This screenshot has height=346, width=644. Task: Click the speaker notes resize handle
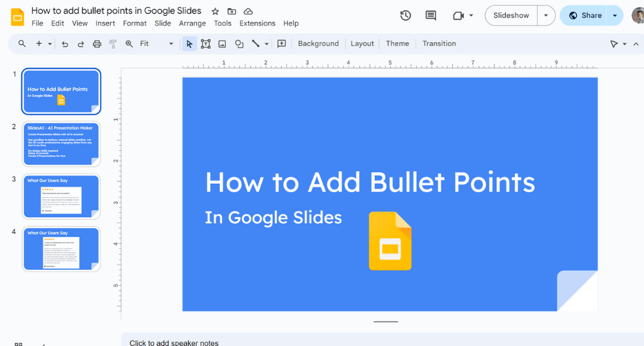click(386, 321)
